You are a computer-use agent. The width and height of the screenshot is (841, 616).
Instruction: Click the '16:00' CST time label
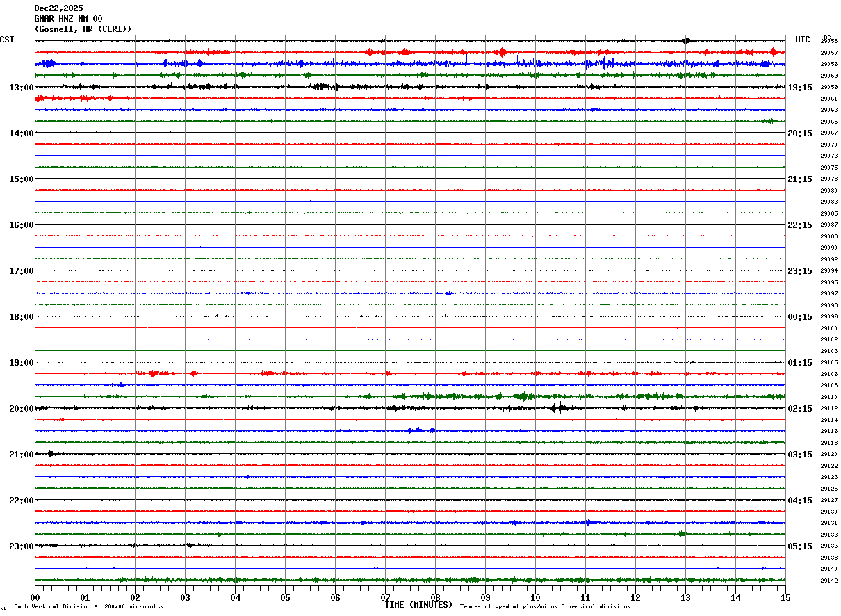tap(21, 225)
